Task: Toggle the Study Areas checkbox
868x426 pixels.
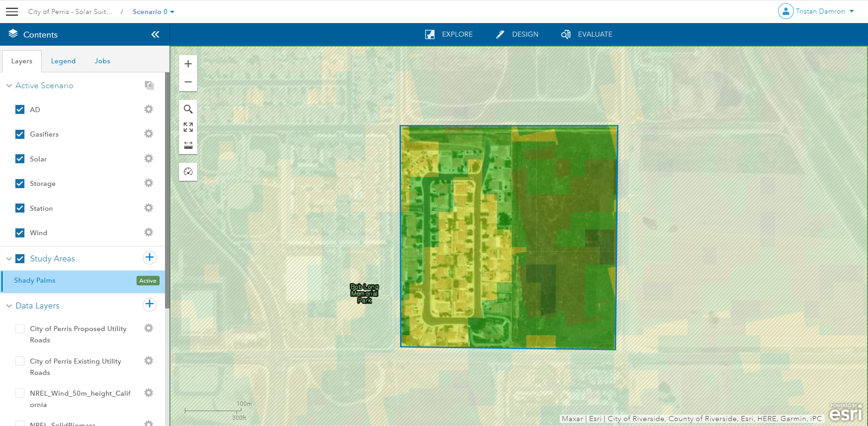Action: click(x=20, y=259)
